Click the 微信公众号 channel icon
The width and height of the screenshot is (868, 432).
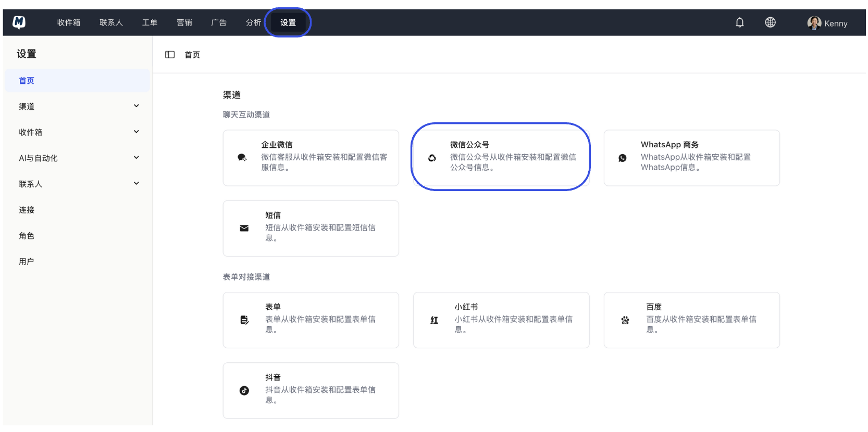click(x=432, y=158)
